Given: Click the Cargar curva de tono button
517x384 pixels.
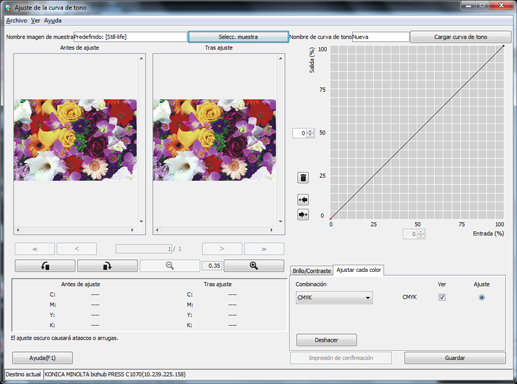Looking at the screenshot, I should [460, 37].
